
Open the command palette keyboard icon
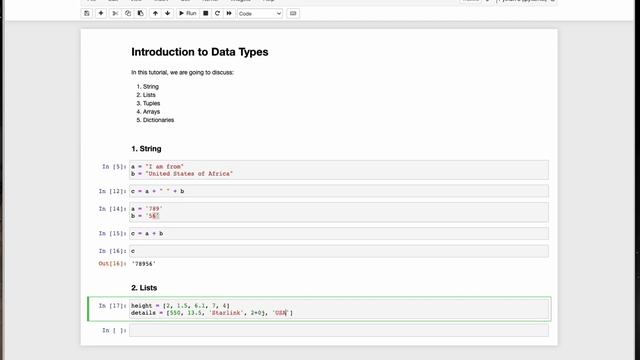coord(293,13)
